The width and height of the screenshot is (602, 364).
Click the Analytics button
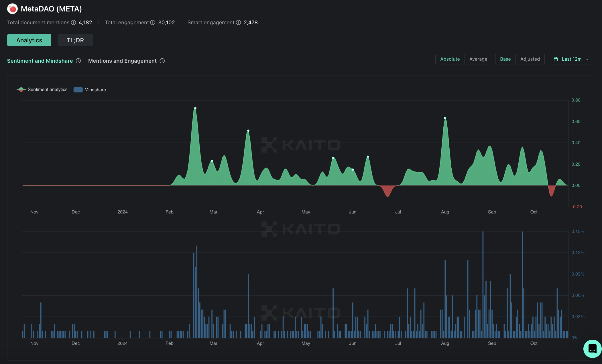[x=29, y=40]
